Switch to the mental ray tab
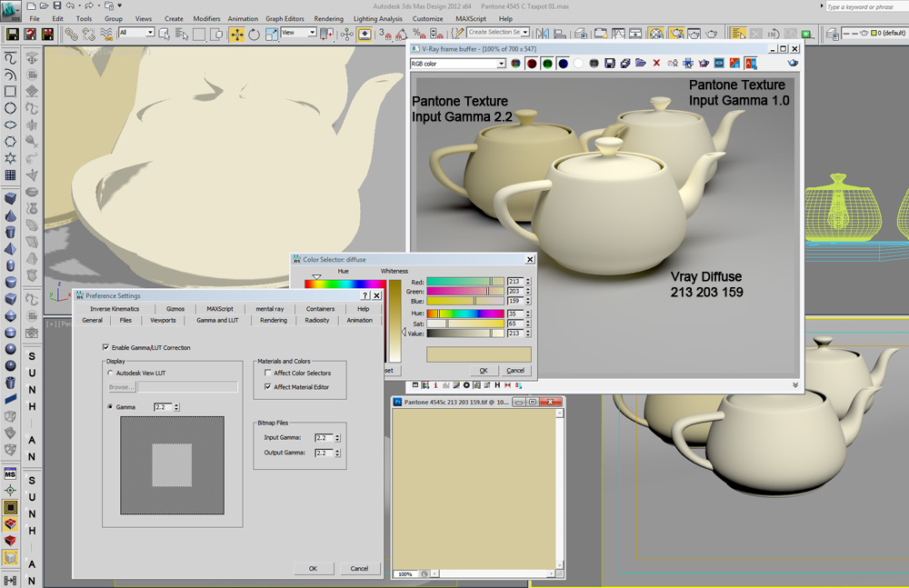Image resolution: width=909 pixels, height=588 pixels. (270, 309)
